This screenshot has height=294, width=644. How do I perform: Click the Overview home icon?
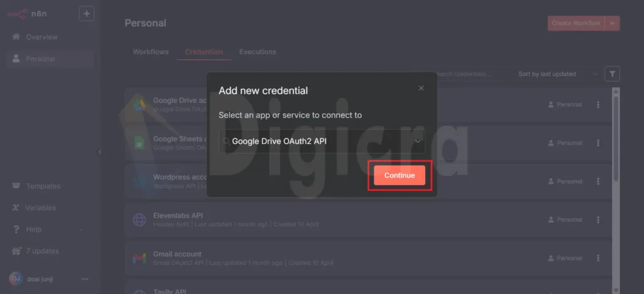(16, 37)
